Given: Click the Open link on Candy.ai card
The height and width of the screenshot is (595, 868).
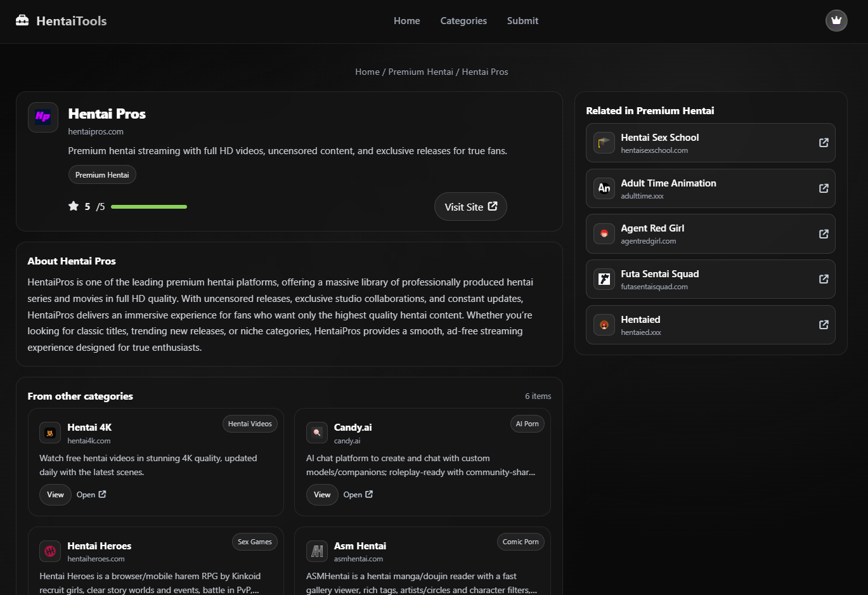Looking at the screenshot, I should pos(358,495).
